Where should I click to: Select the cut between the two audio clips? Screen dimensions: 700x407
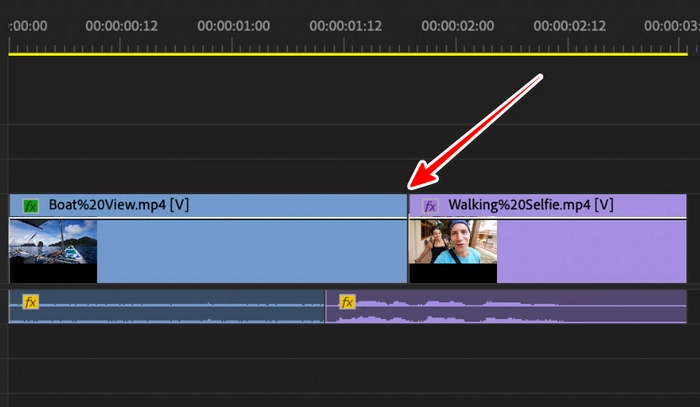tap(326, 307)
